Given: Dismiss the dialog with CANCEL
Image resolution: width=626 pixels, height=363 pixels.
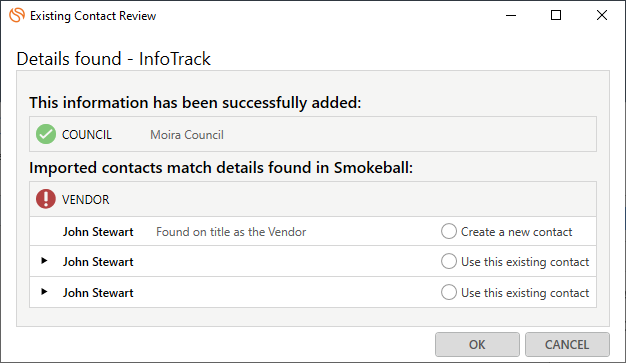Looking at the screenshot, I should (567, 345).
